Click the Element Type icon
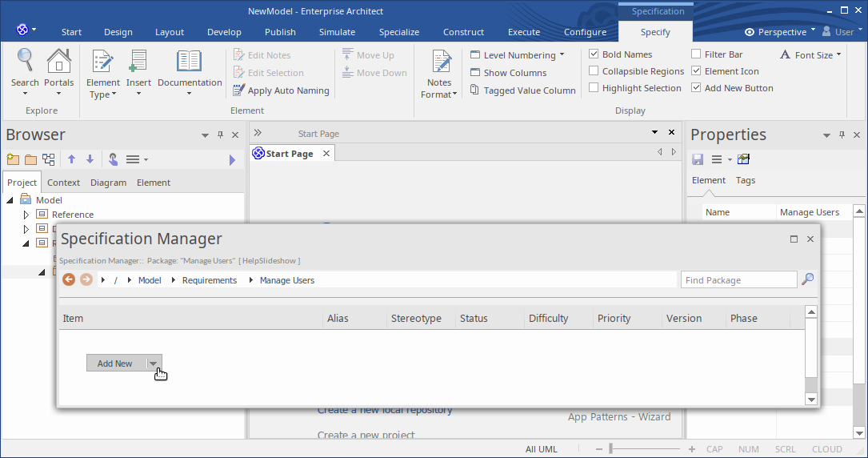This screenshot has height=458, width=868. [x=102, y=61]
